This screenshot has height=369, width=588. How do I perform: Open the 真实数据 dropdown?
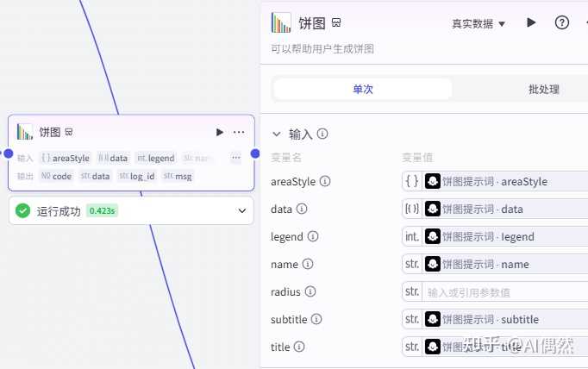click(479, 23)
